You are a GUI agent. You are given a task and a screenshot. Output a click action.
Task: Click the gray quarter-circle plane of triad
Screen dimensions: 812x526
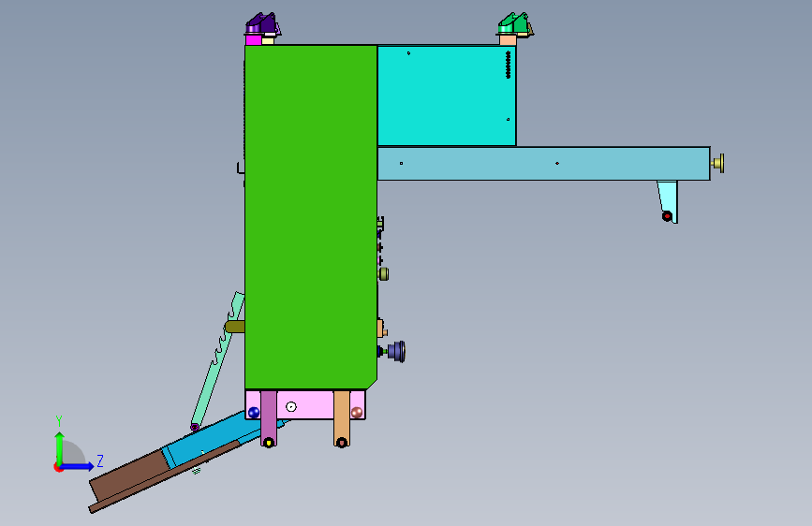click(x=74, y=453)
